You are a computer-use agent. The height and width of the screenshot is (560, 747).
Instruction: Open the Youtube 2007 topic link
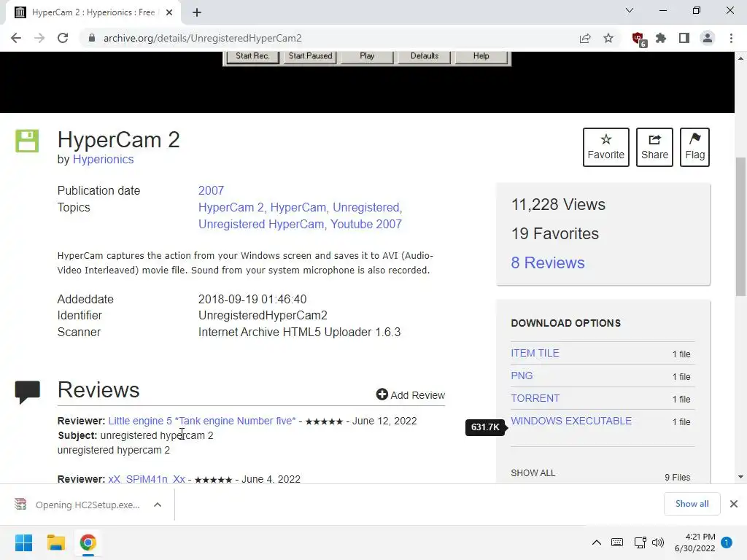[366, 225]
